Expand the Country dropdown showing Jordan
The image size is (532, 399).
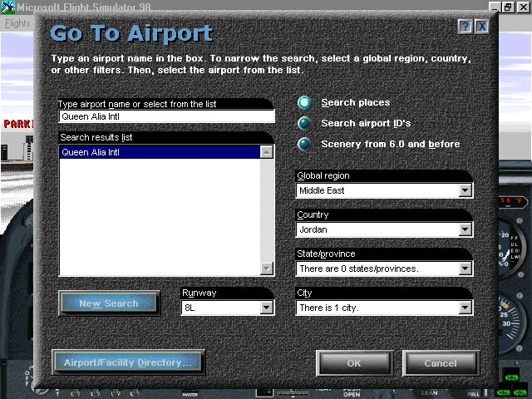[x=465, y=229]
